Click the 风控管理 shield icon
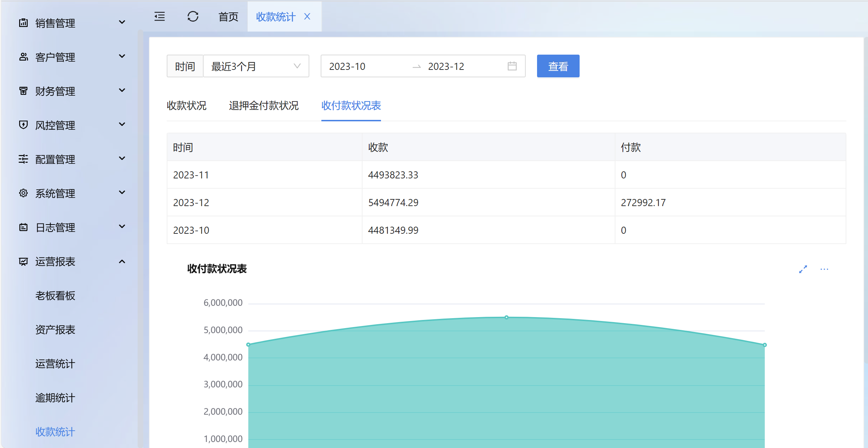 (23, 125)
